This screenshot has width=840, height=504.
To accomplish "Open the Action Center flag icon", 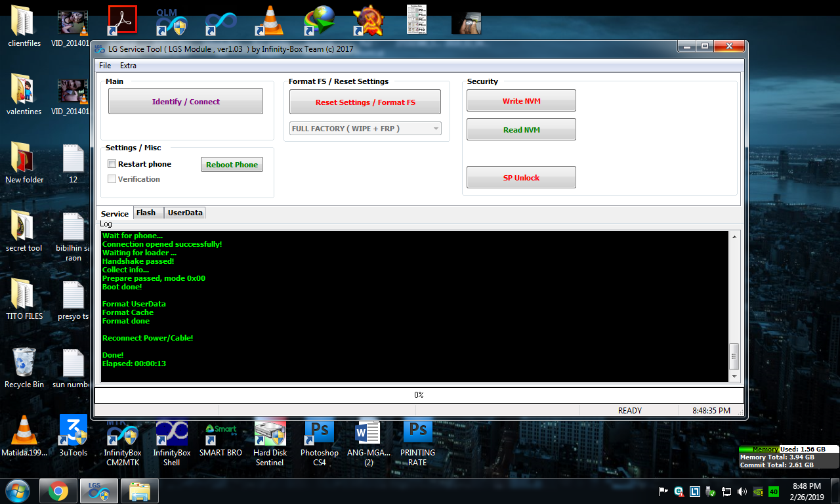I will (x=663, y=491).
